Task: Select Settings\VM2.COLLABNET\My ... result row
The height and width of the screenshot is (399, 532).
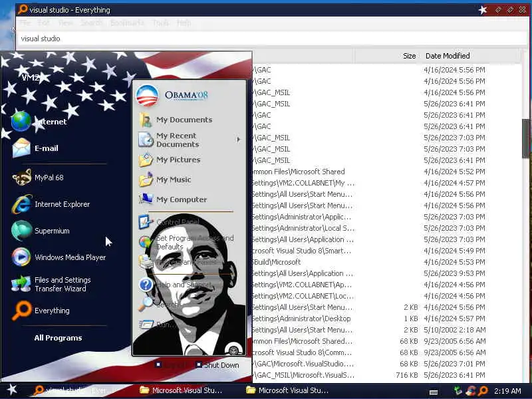Action: 387,183
